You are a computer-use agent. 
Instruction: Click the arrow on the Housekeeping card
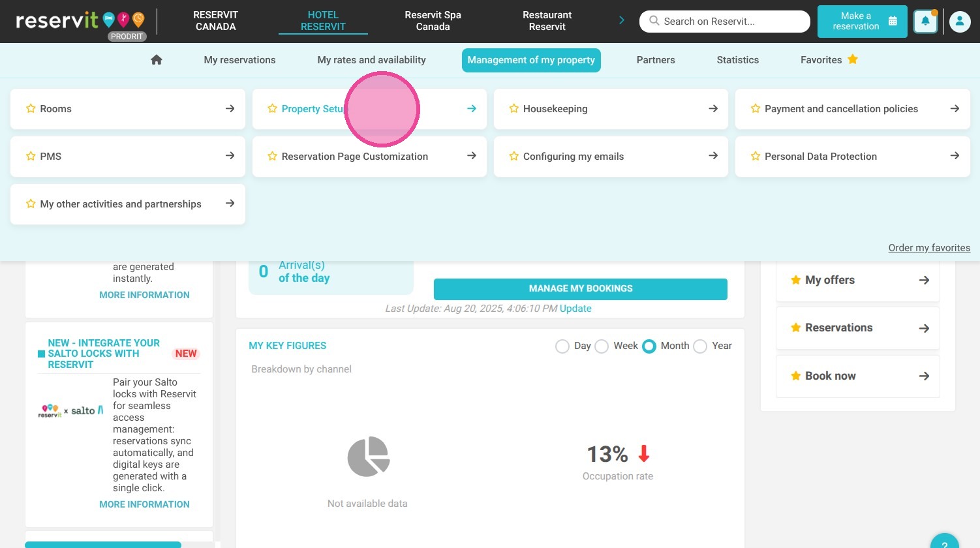(713, 109)
